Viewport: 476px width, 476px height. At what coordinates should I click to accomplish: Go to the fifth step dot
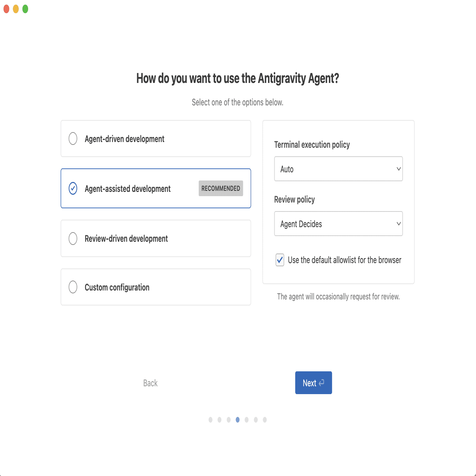[246, 420]
